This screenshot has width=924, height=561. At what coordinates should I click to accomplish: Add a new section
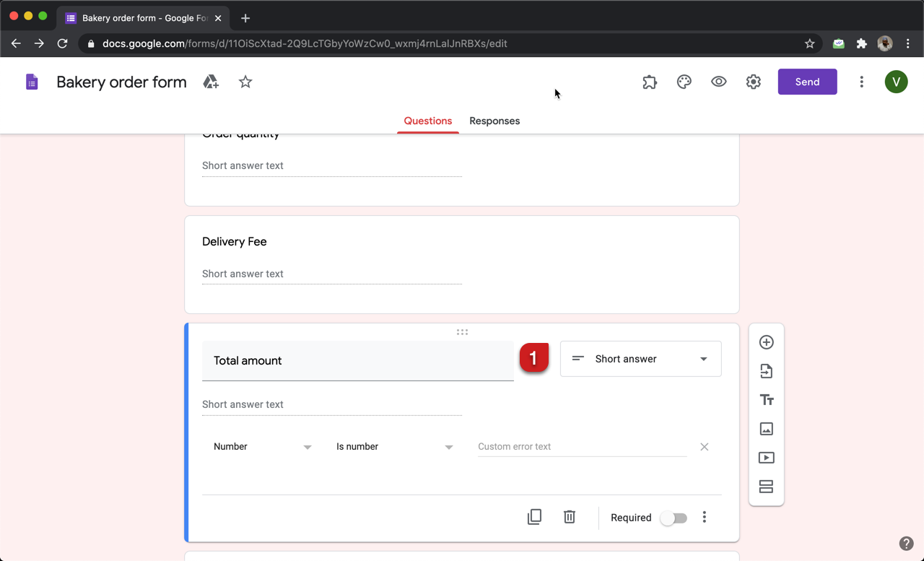[x=766, y=487]
